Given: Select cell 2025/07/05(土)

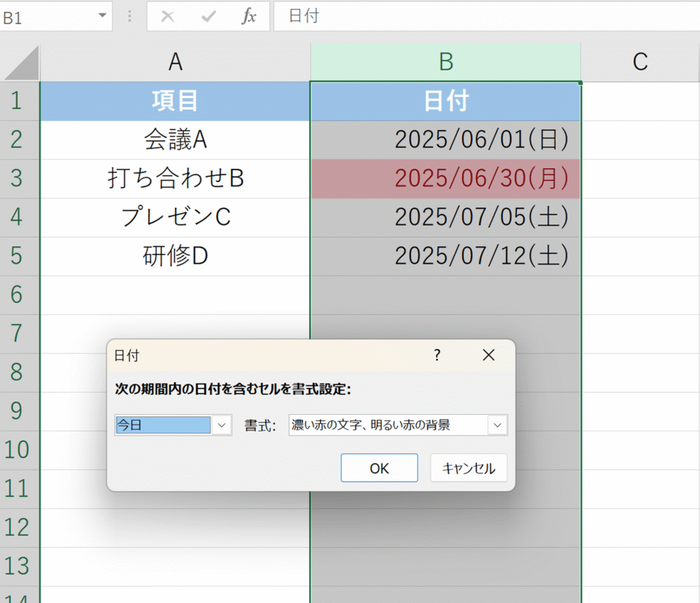Looking at the screenshot, I should (x=446, y=217).
